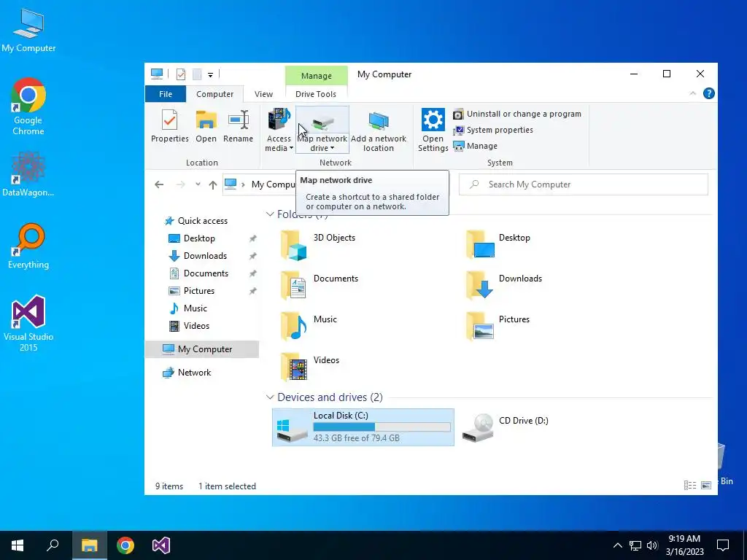Click in the Search My Computer field

[x=583, y=184]
